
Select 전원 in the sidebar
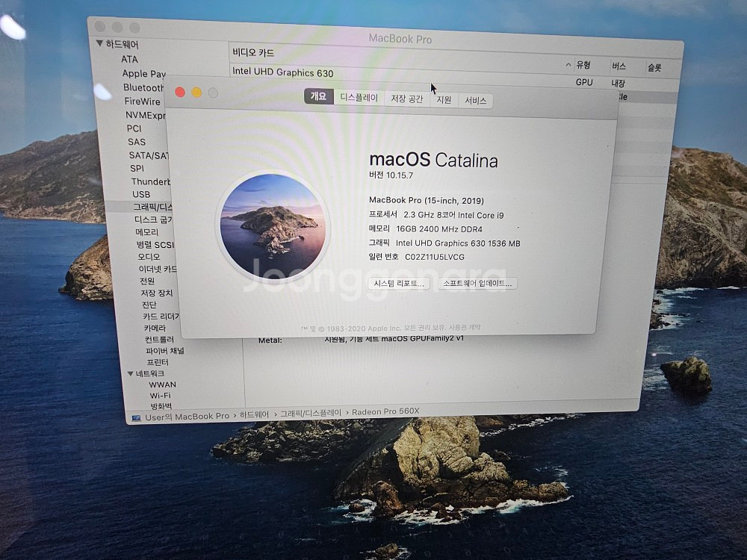[x=147, y=281]
